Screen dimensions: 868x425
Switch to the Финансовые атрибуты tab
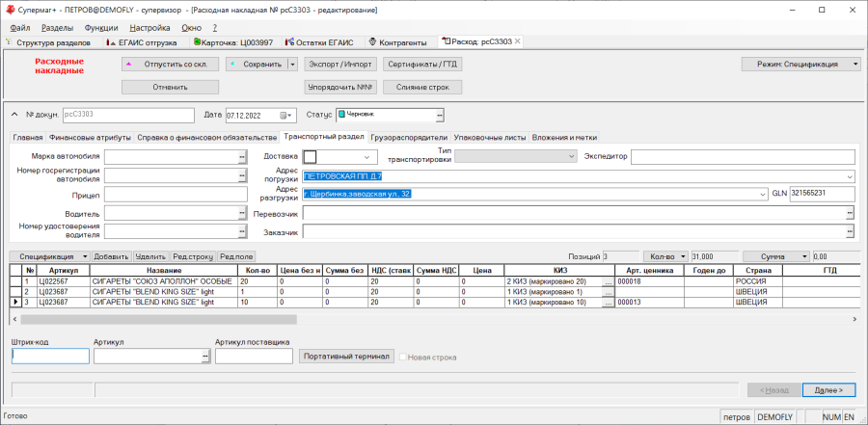tap(90, 137)
